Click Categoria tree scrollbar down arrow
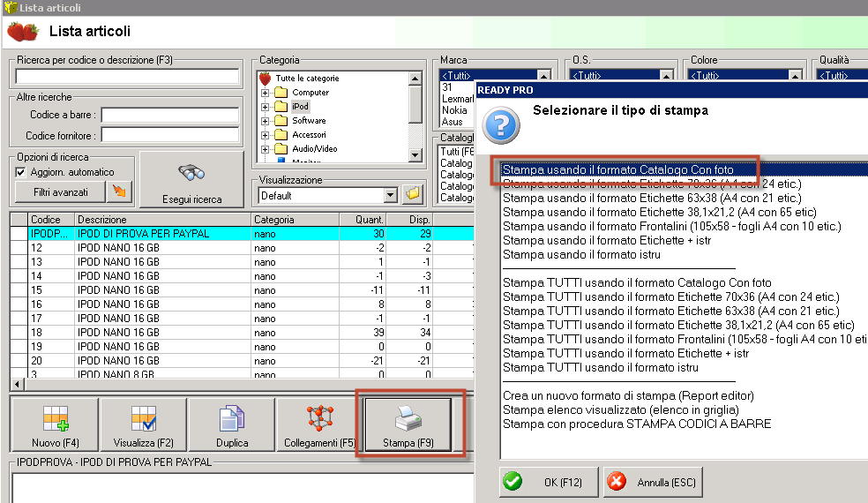The image size is (868, 503). [415, 155]
